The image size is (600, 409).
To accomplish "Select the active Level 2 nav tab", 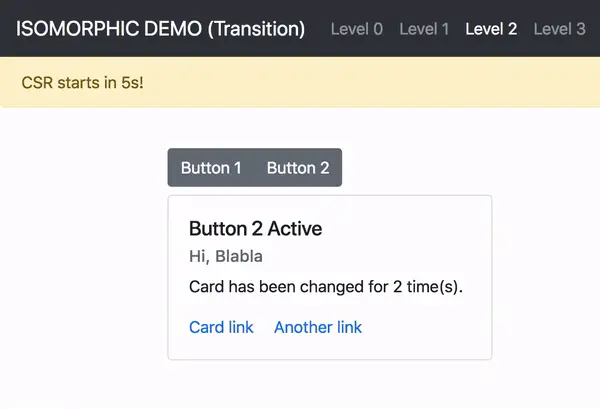I will coord(491,29).
